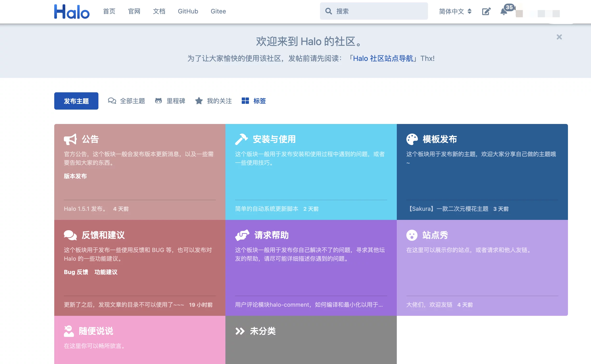The image size is (591, 364).
Task: Click the 里程碑 milestone icon
Action: tap(158, 101)
